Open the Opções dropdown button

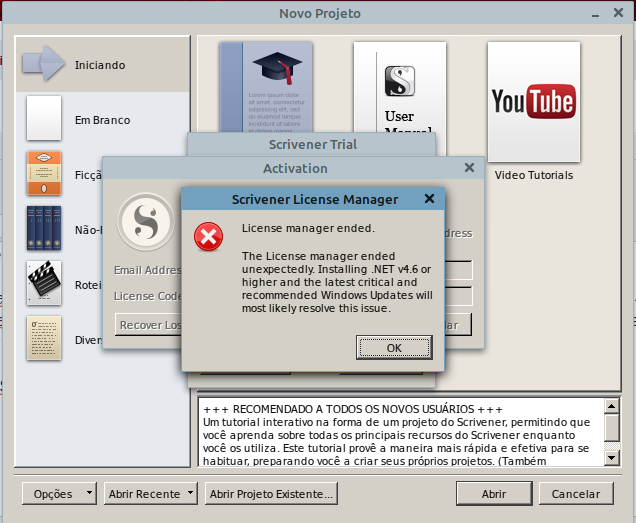[59, 493]
